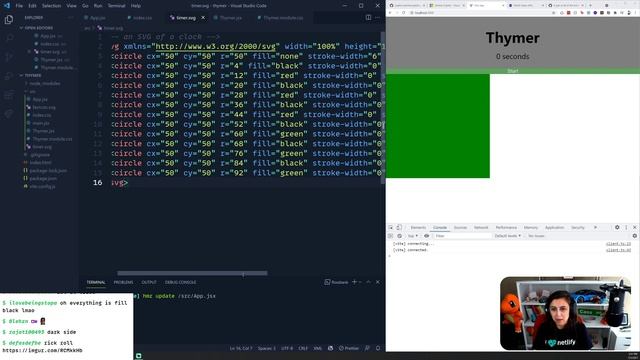Open the Source Control view in activity bar
Screen dimensions: 640x360
(9, 57)
